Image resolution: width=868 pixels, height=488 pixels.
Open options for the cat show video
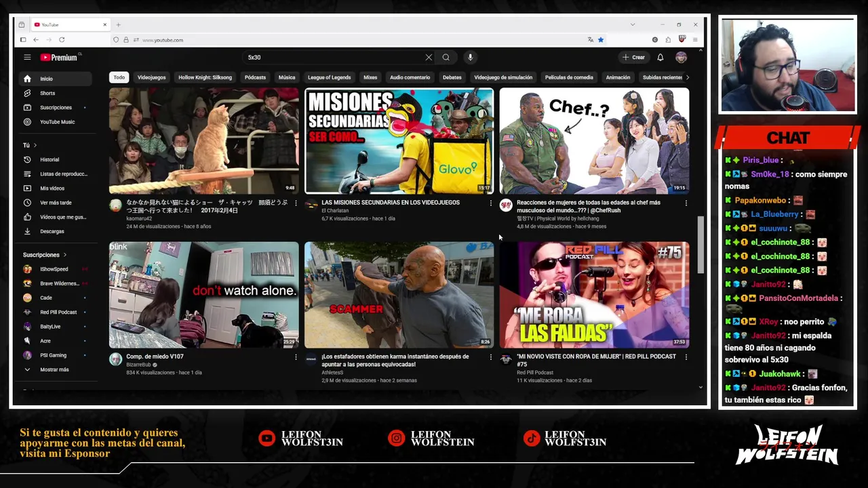[296, 203]
